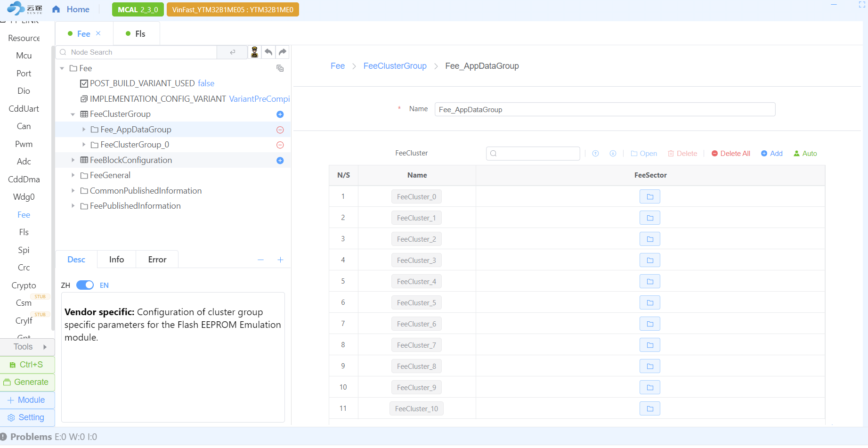Collapse the FeeClusterGroup node

pyautogui.click(x=73, y=114)
